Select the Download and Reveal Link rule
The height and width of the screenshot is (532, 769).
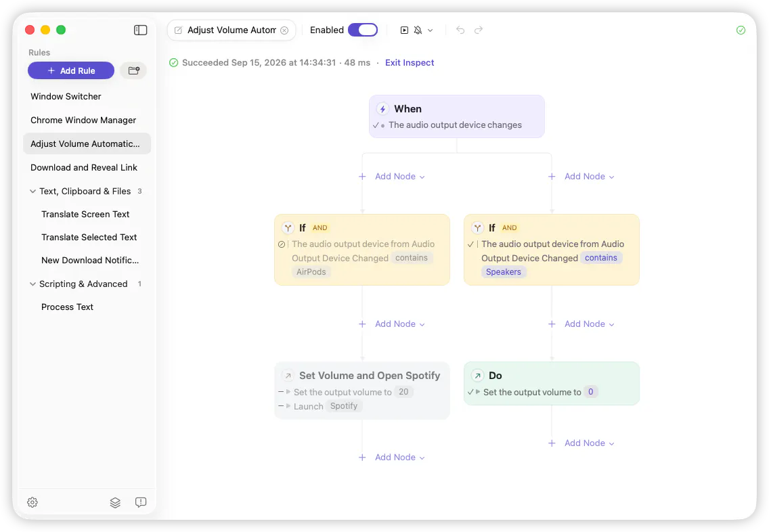coord(87,168)
